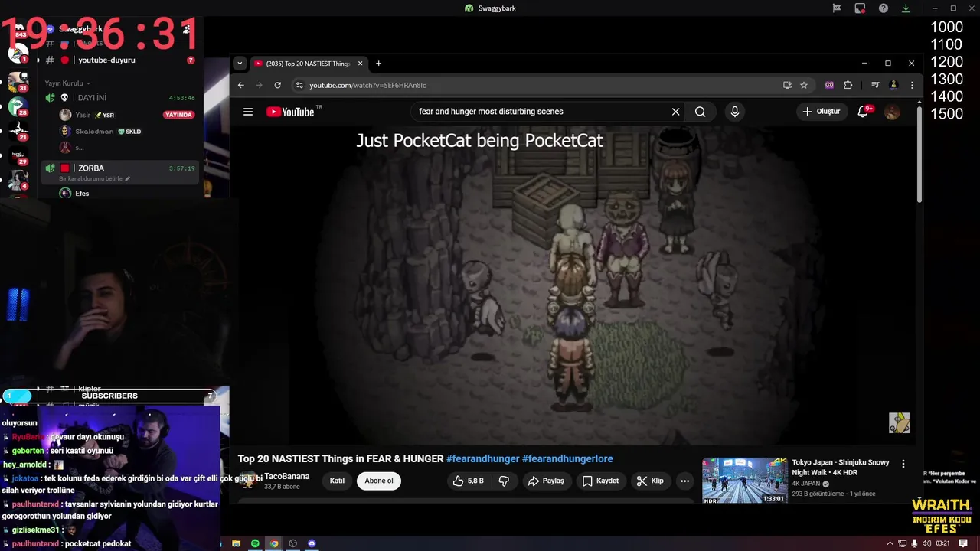Save the video with Kaydet
980x551 pixels.
[600, 481]
